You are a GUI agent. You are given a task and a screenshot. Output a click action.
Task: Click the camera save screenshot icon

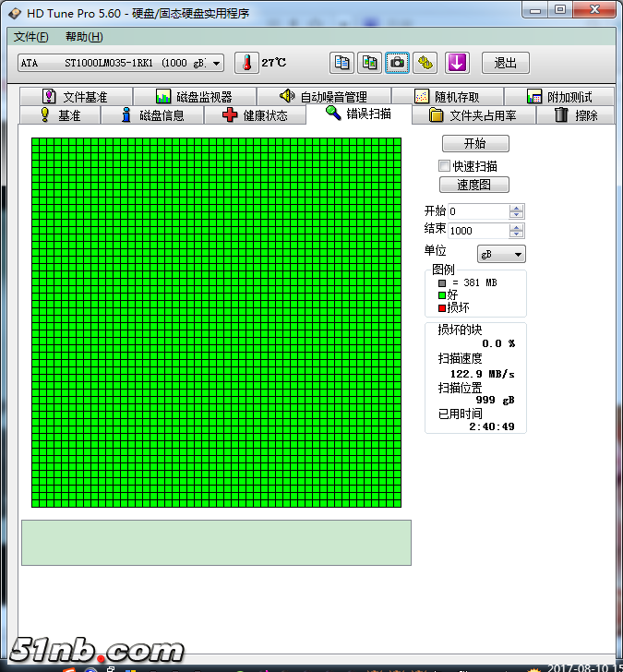[398, 63]
